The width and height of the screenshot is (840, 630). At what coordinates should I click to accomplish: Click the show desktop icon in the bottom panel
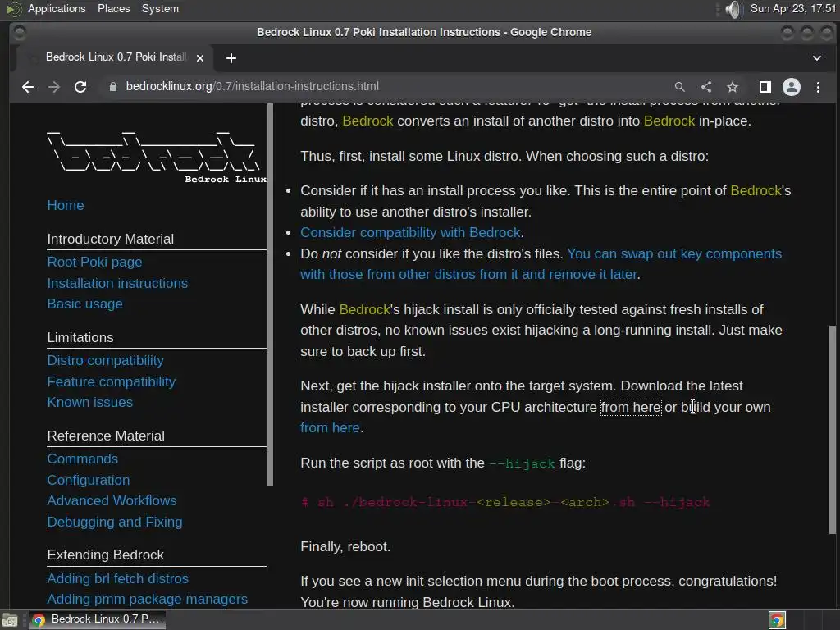coord(10,620)
